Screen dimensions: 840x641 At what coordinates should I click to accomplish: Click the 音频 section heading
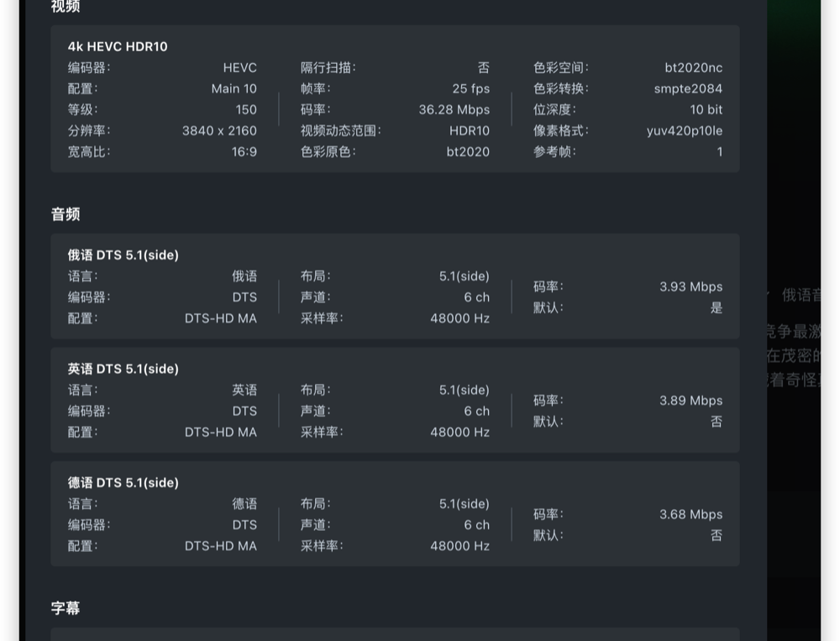coord(66,214)
